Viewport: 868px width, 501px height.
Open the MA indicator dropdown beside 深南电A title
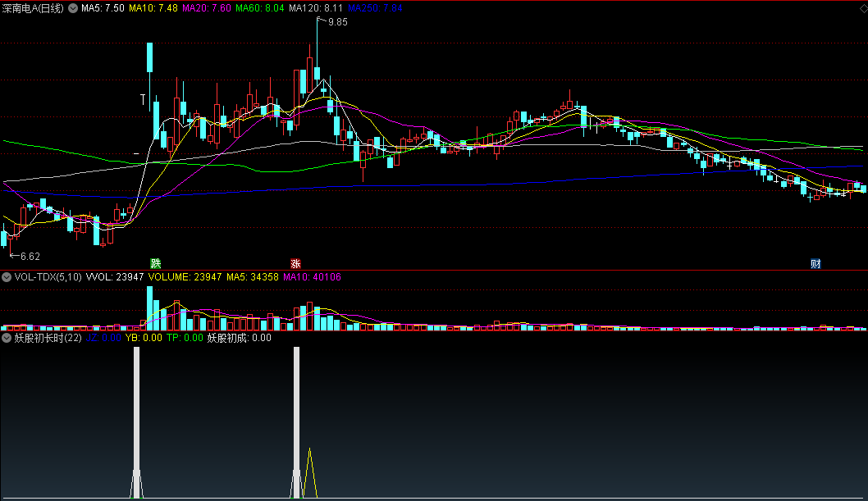point(72,8)
